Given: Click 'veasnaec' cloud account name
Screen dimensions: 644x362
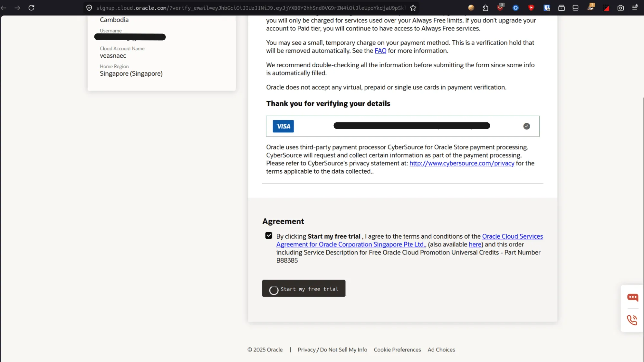Looking at the screenshot, I should (113, 56).
